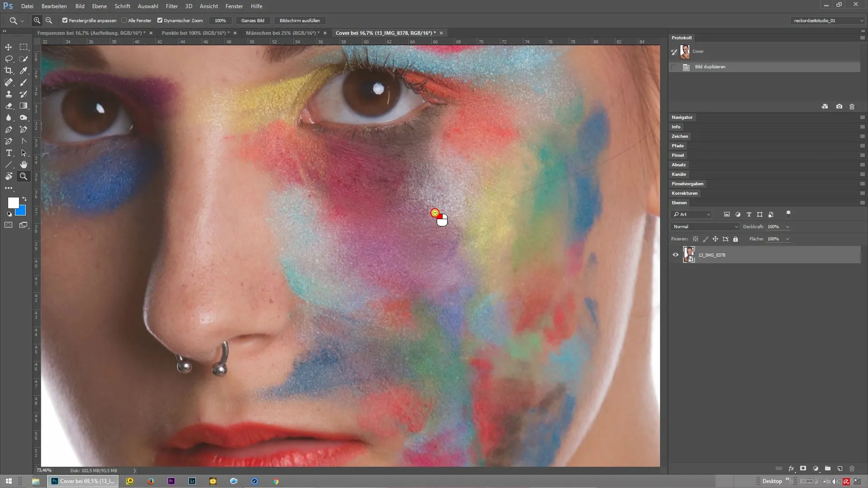868x488 pixels.
Task: Reset to default foreground/background colors
Action: pyautogui.click(x=9, y=214)
